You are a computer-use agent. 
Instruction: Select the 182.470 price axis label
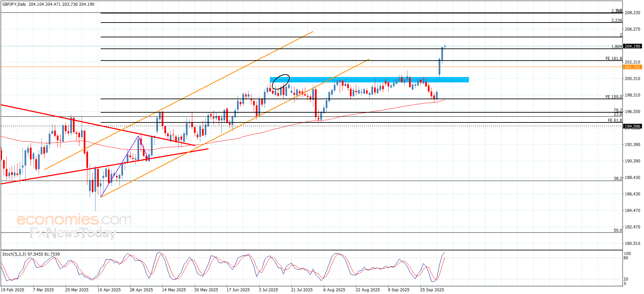(632, 227)
